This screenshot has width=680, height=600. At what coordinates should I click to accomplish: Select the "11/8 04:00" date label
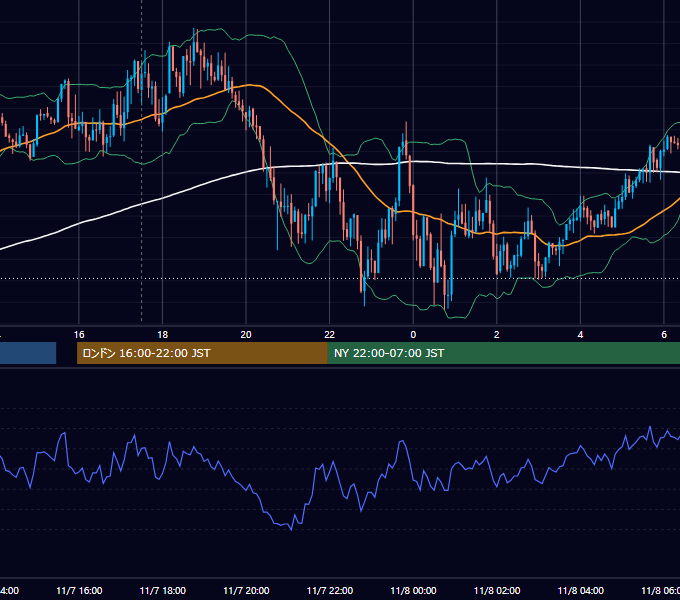581,590
